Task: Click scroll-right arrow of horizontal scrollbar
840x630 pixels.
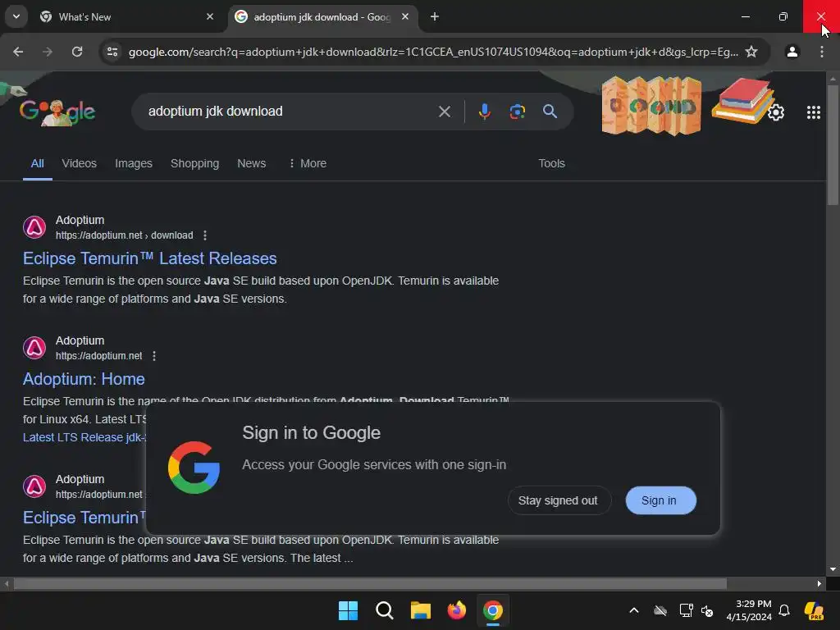Action: coord(819,583)
